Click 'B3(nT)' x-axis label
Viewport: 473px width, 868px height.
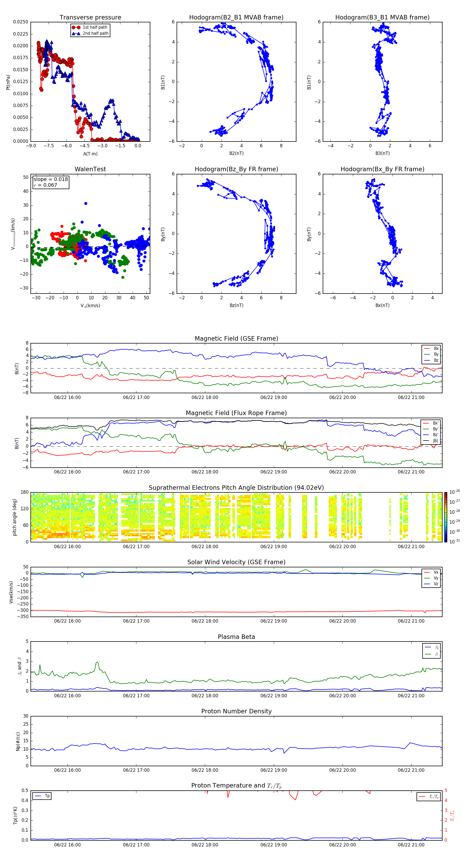point(382,154)
